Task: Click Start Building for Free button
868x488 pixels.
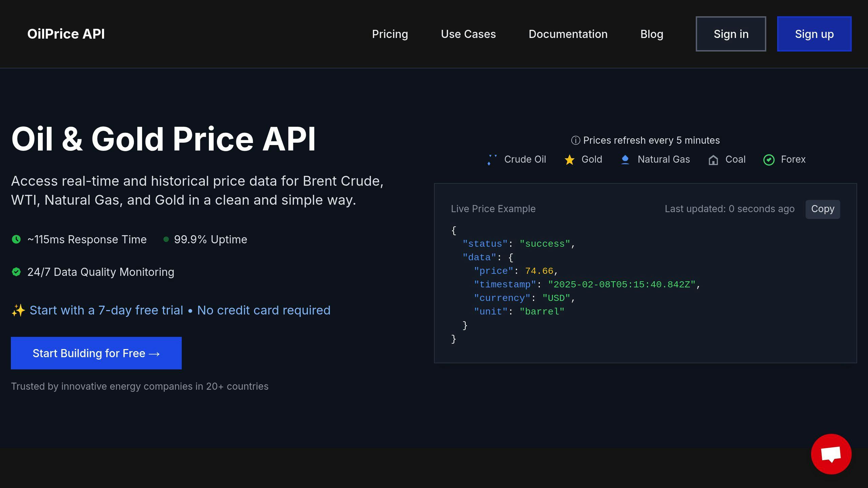Action: (x=96, y=353)
